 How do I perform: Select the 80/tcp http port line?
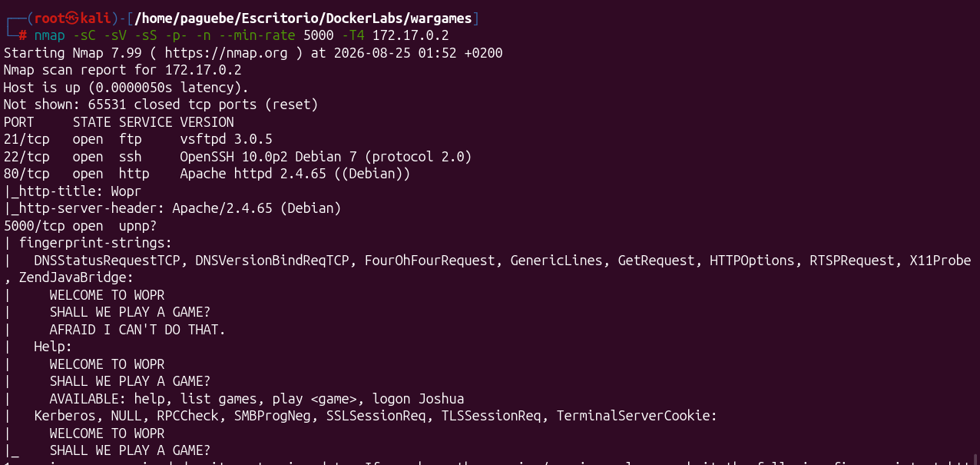[x=207, y=174]
